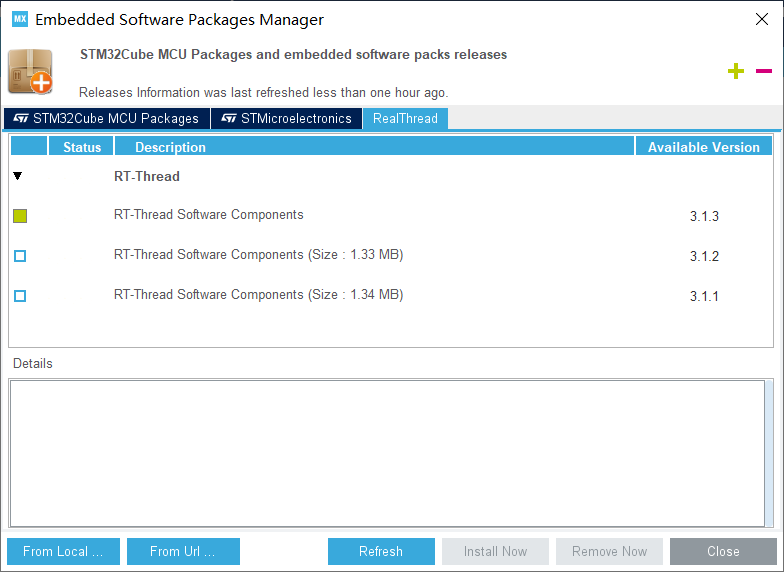Image resolution: width=784 pixels, height=572 pixels.
Task: Click the package box icon
Action: (30, 72)
